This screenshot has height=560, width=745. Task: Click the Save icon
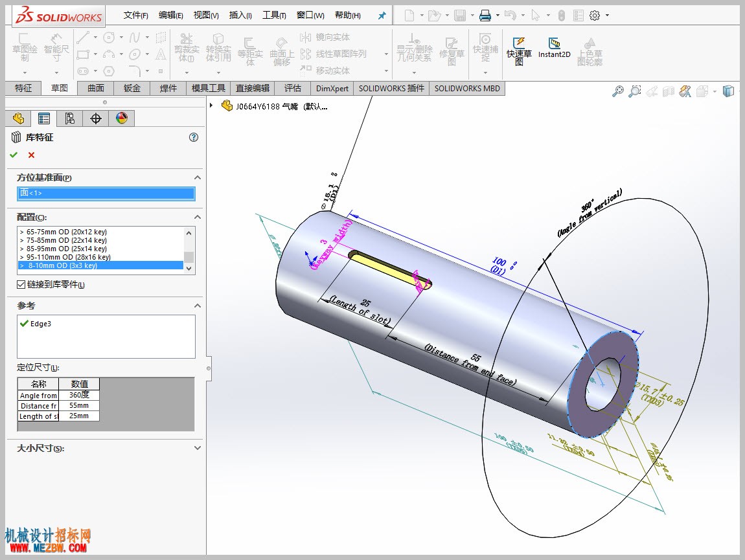[460, 16]
